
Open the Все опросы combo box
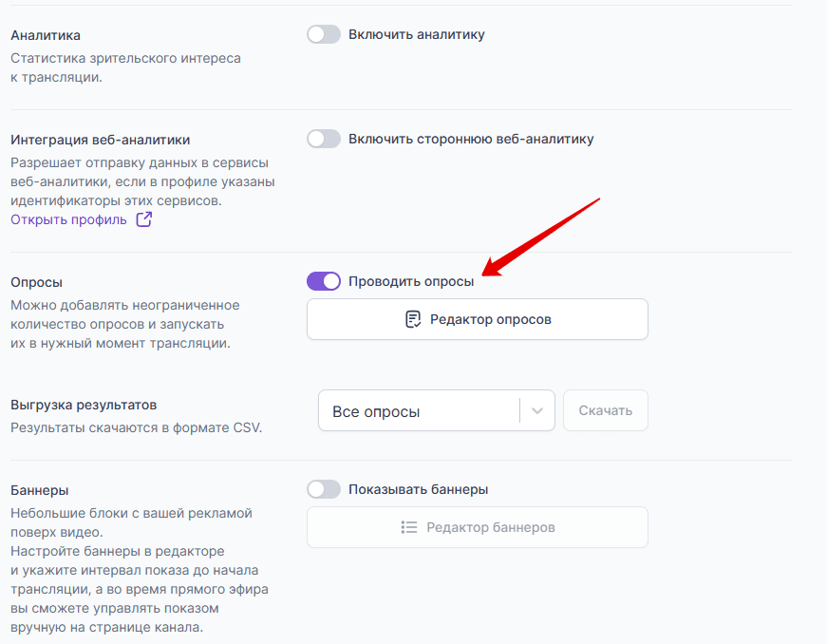(420, 411)
